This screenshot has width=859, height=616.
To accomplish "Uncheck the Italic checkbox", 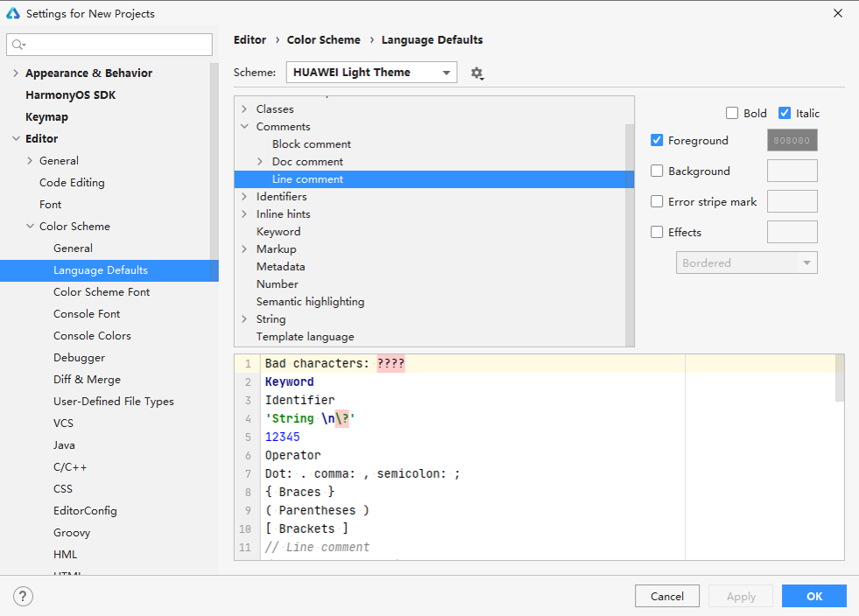I will click(x=785, y=113).
